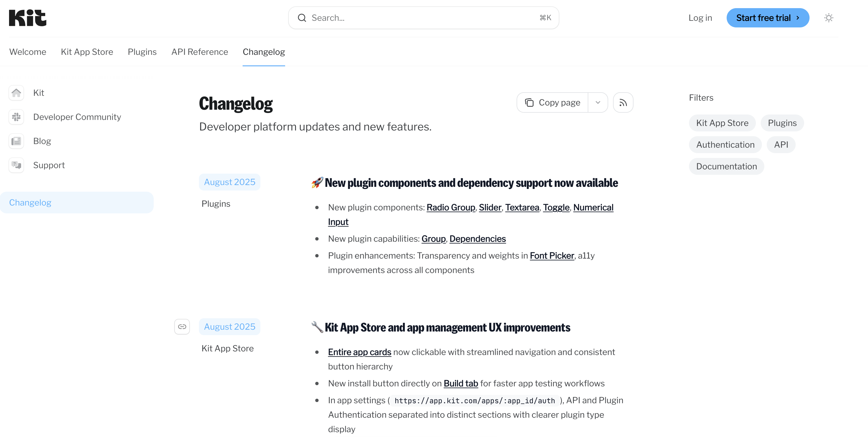Open the Slider component link

(x=490, y=207)
